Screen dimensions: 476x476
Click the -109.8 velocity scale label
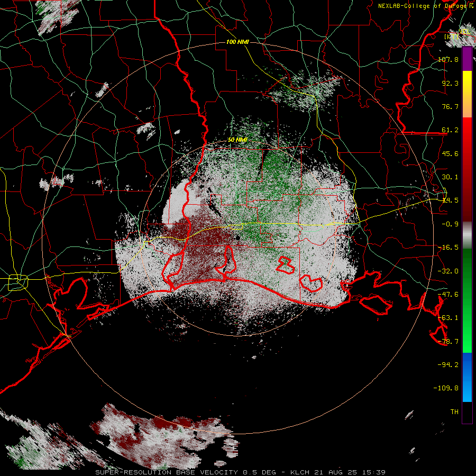click(446, 388)
